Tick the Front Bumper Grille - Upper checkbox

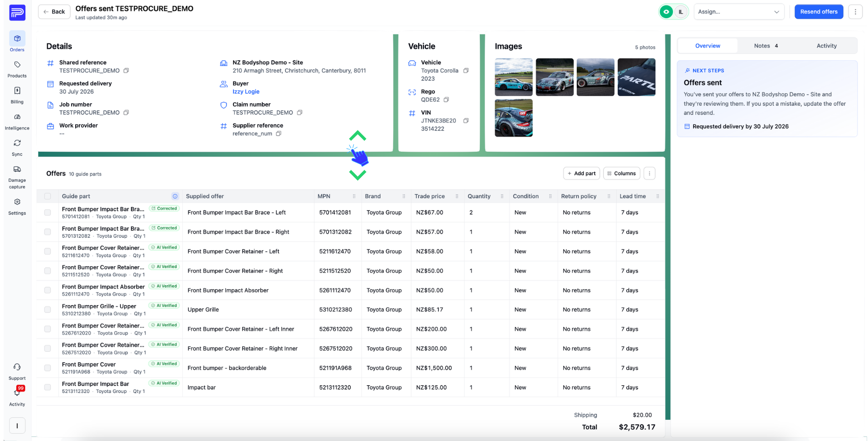click(48, 310)
